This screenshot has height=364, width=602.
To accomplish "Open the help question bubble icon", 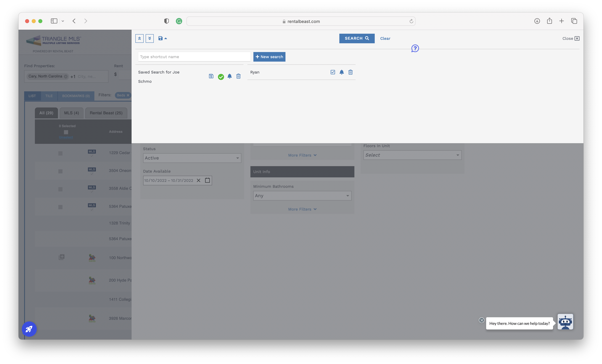I will (x=415, y=48).
